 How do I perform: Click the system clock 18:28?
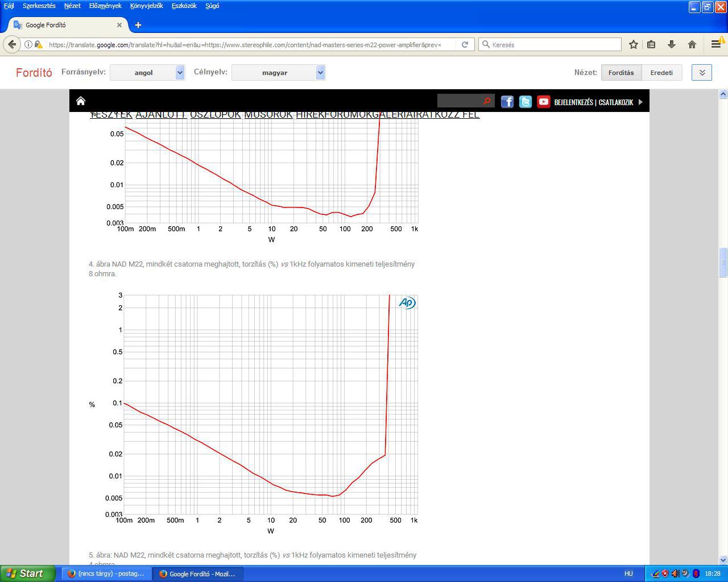pos(713,573)
